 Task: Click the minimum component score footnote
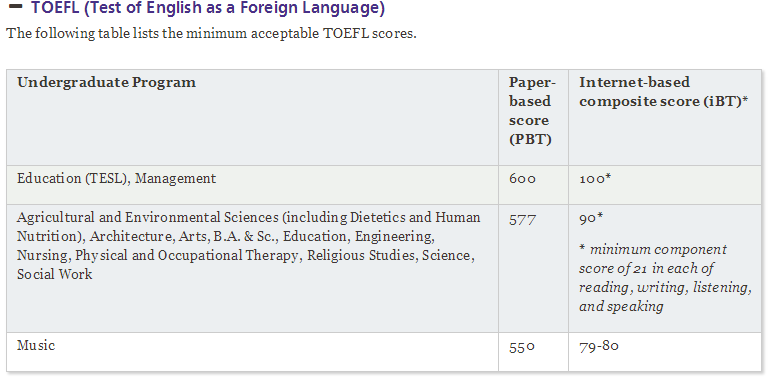(x=665, y=278)
